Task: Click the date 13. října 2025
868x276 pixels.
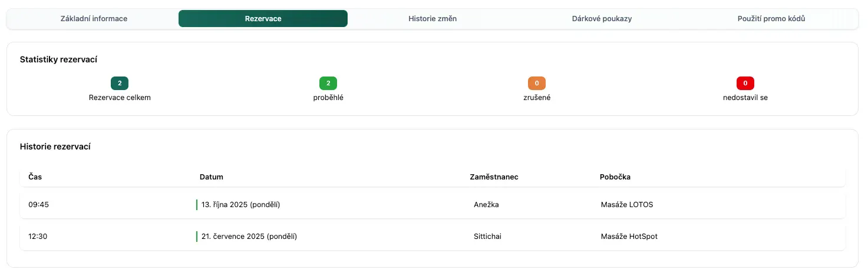Action: [x=240, y=205]
